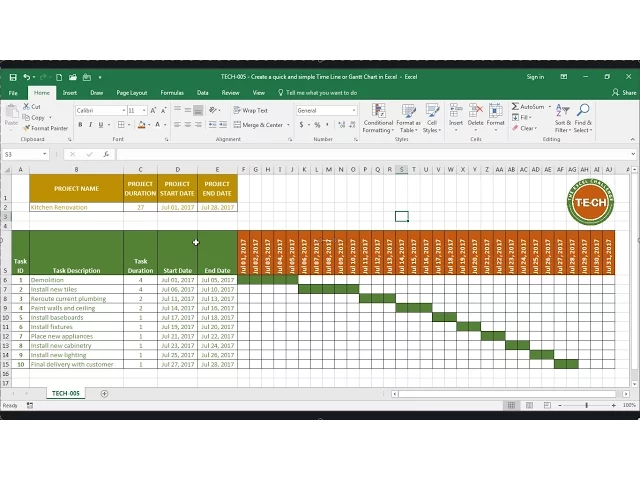Apply Percent Style format

click(x=317, y=125)
